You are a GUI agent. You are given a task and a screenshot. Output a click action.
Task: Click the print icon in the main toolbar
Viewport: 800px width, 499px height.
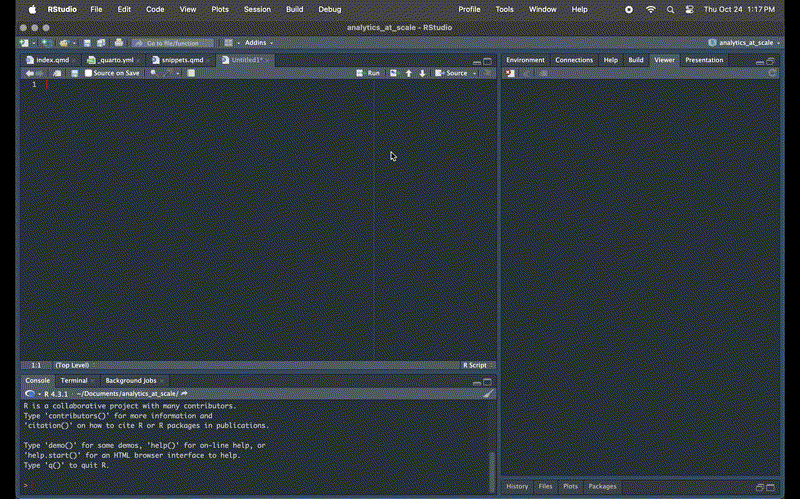(119, 43)
